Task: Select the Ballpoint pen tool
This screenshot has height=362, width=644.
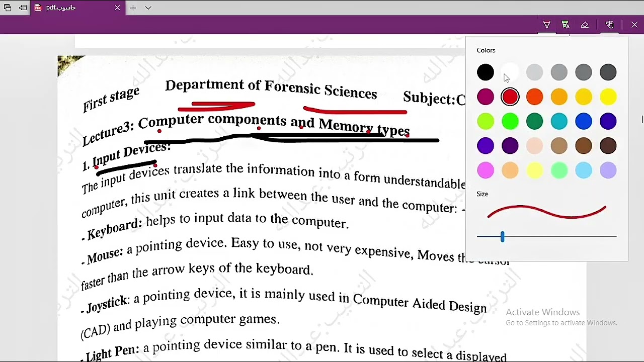Action: 547,25
